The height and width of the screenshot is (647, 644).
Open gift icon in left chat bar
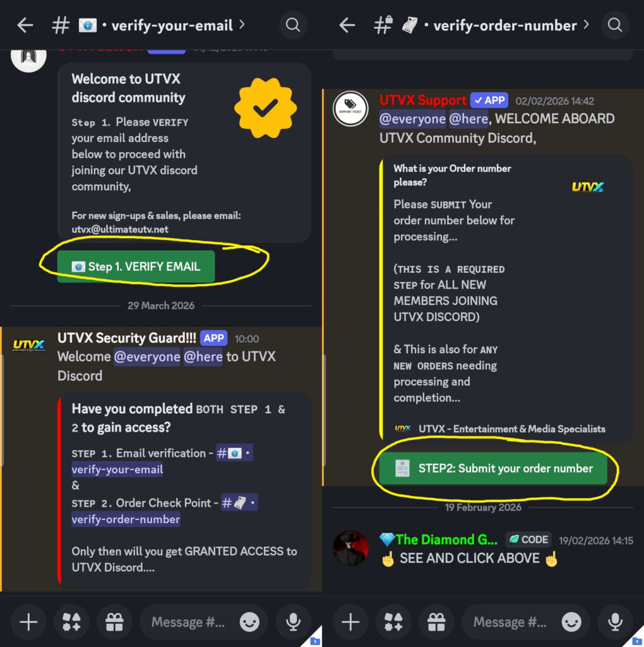click(114, 622)
